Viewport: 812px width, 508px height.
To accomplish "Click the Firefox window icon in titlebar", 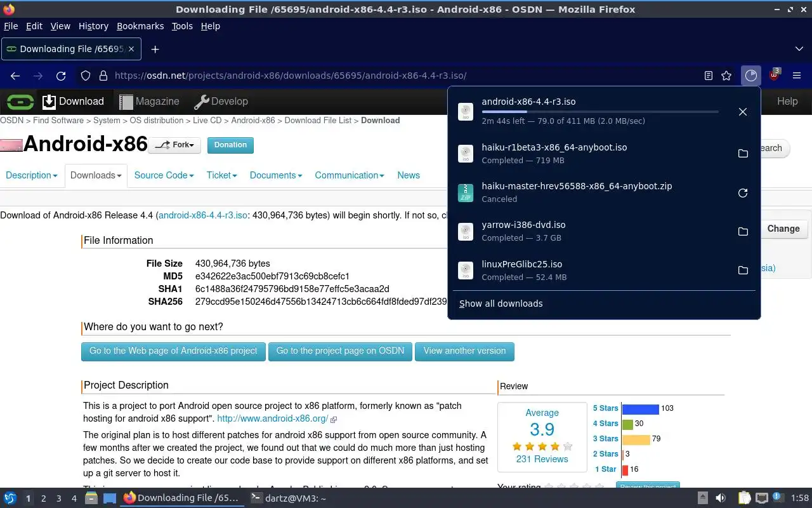I will [x=9, y=9].
